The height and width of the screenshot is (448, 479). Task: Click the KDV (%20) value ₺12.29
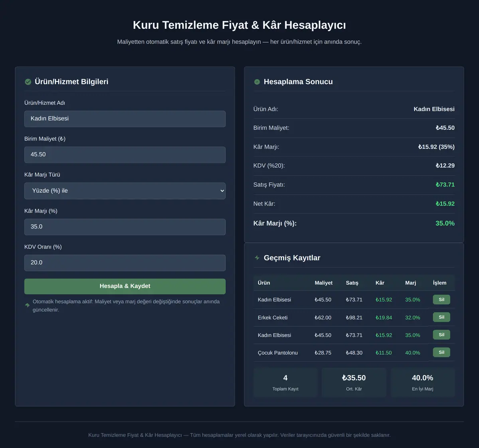pos(445,166)
